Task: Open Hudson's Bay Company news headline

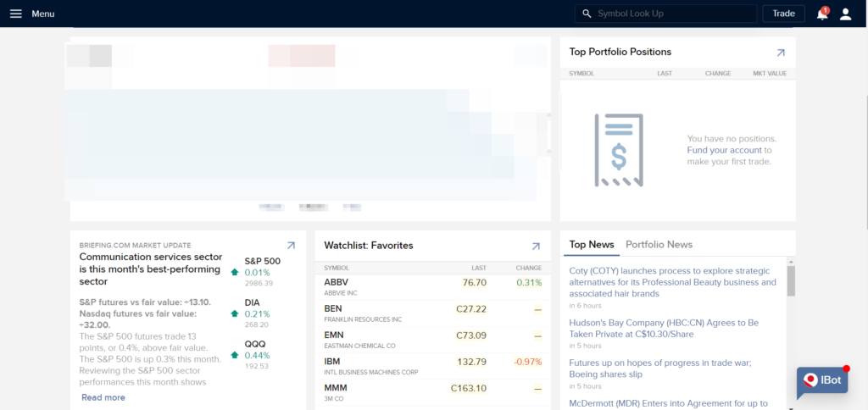Action: click(x=664, y=329)
